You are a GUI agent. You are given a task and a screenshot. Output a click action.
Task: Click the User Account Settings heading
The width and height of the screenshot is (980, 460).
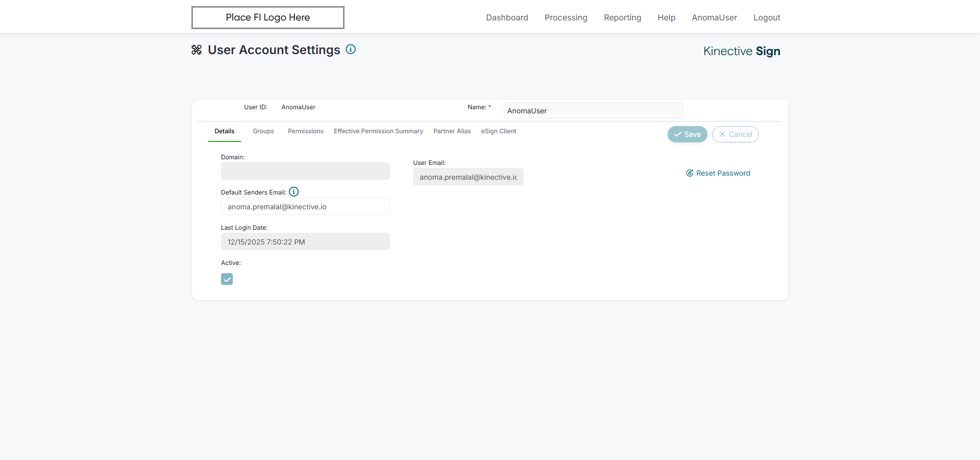point(274,50)
